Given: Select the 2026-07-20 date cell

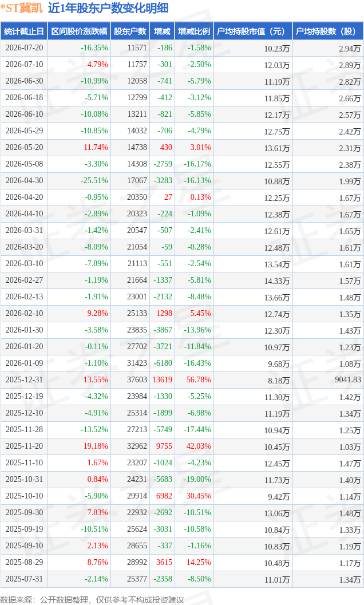Looking at the screenshot, I should tap(24, 48).
